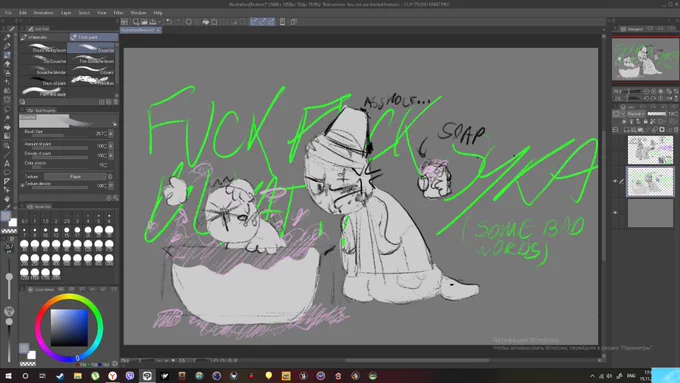Open the File menu
The height and width of the screenshot is (383, 680).
(x=8, y=13)
